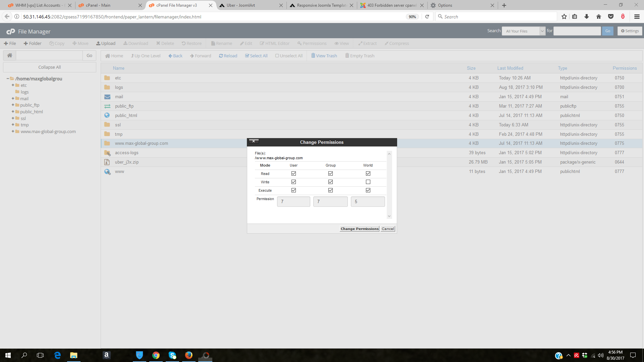Click the uber_j3x.zip file icon
Screen dimensions: 644x362
107,162
